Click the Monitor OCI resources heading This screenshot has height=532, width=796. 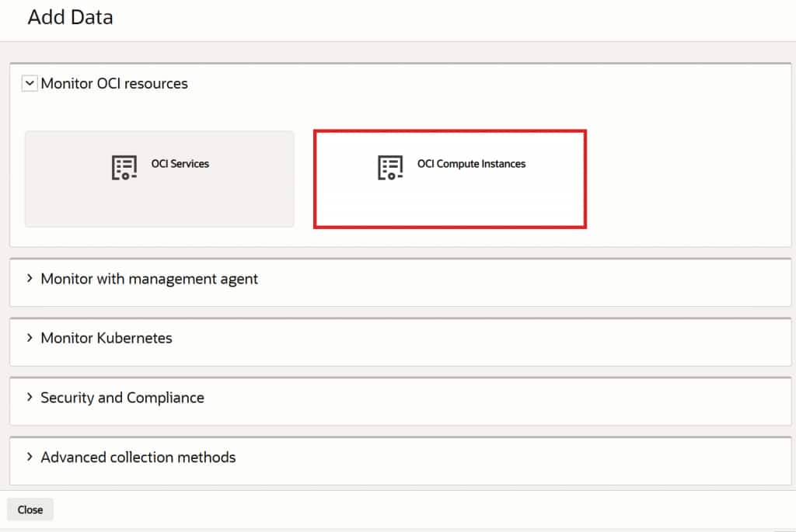coord(114,83)
